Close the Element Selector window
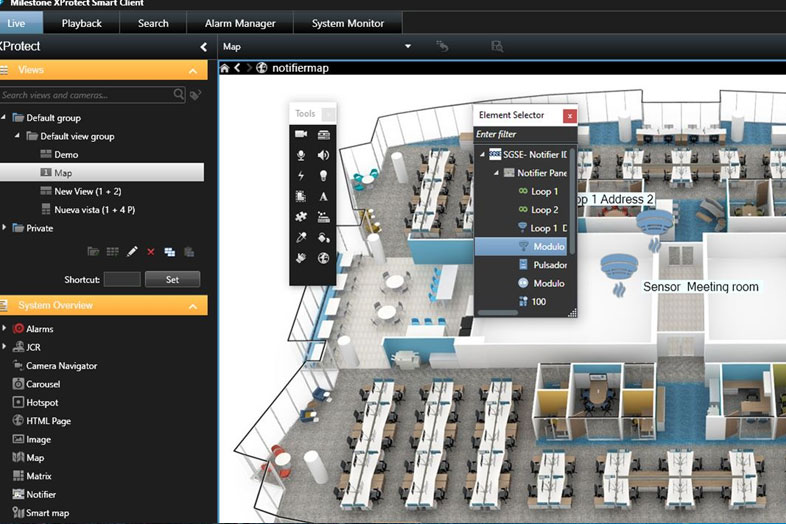This screenshot has width=786, height=524. click(x=569, y=116)
